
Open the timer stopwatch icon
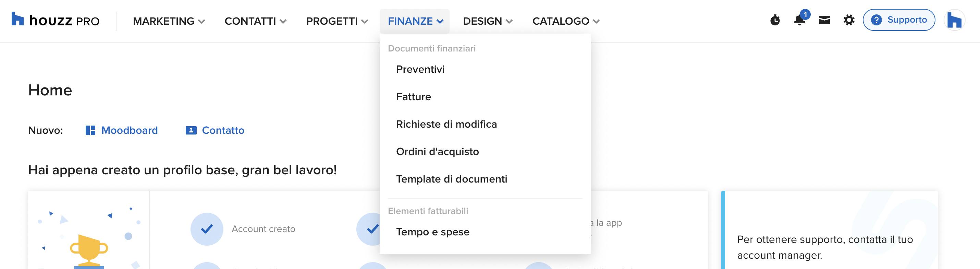(775, 20)
